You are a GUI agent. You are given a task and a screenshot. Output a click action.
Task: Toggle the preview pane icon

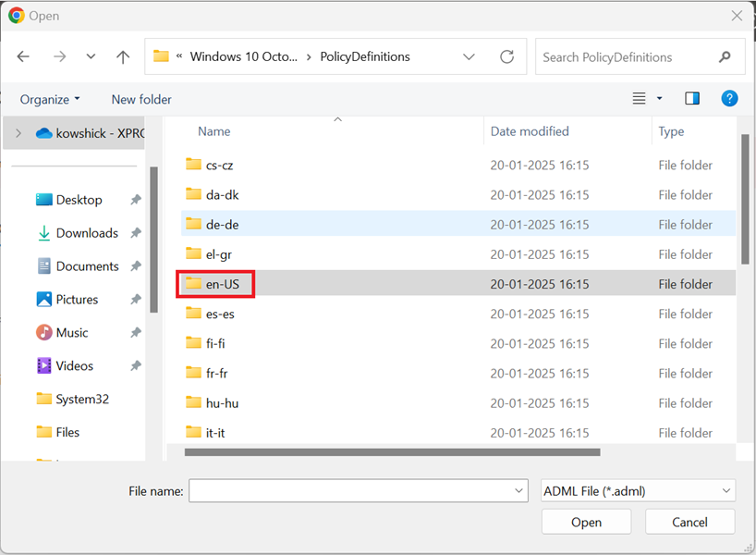click(692, 99)
